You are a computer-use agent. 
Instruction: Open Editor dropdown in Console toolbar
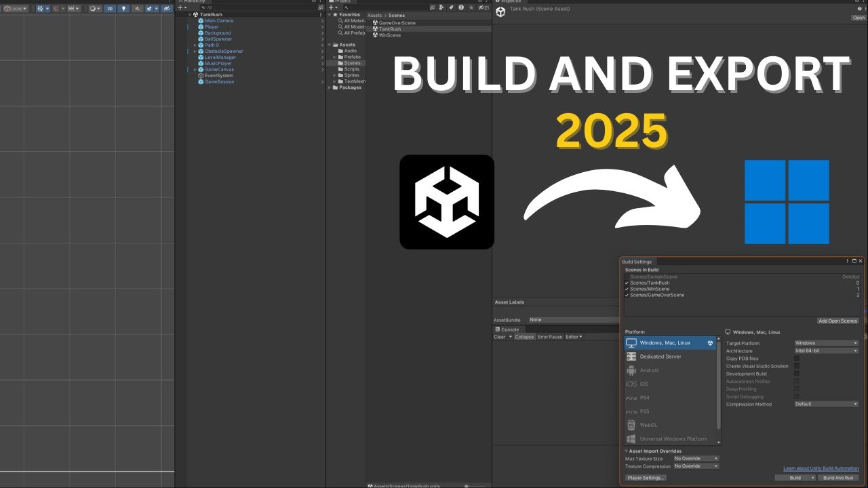coord(574,337)
